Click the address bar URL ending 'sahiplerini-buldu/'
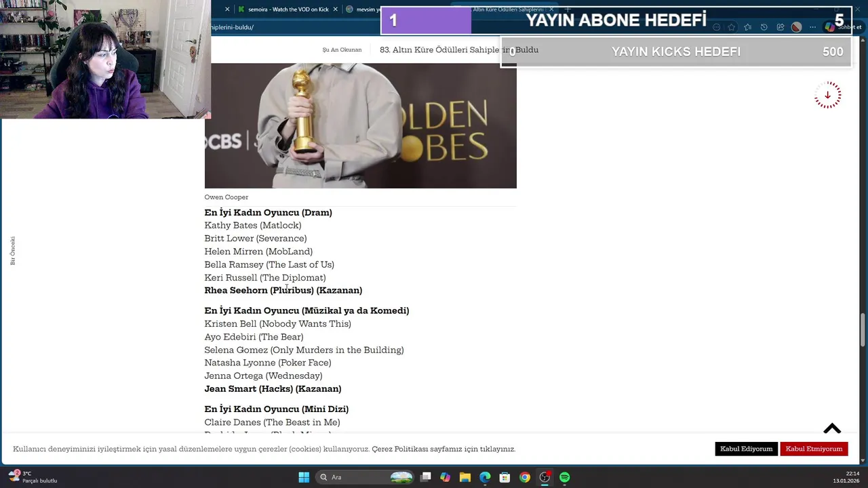Viewport: 868px width, 488px height. pos(233,27)
